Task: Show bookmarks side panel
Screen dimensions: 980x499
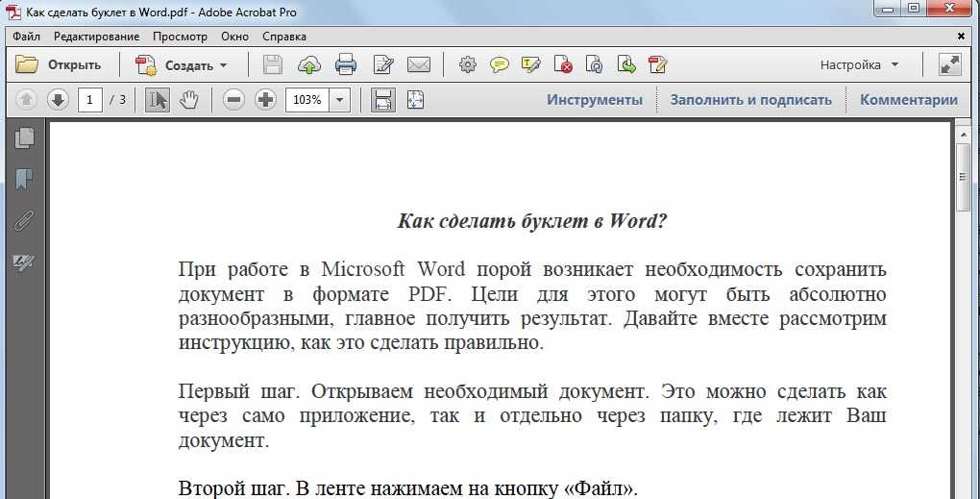Action: [x=24, y=180]
